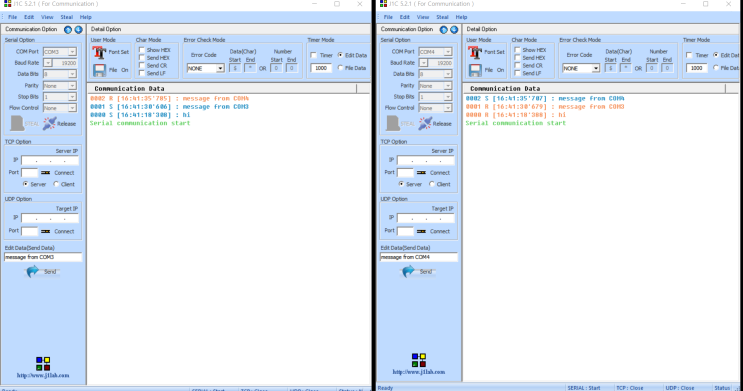Image resolution: width=743 pixels, height=391 pixels.
Task: Click Edit Data field containing 'message from COM3'
Action: click(43, 257)
